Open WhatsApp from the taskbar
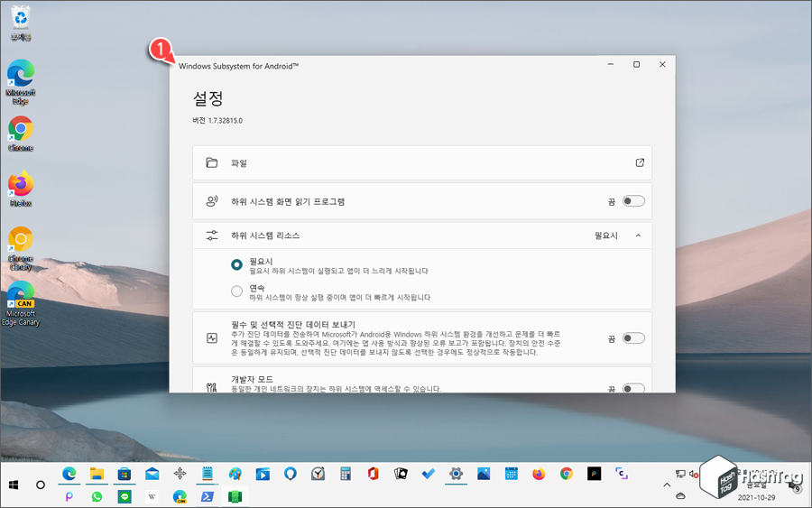The height and width of the screenshot is (508, 812). coord(97,496)
